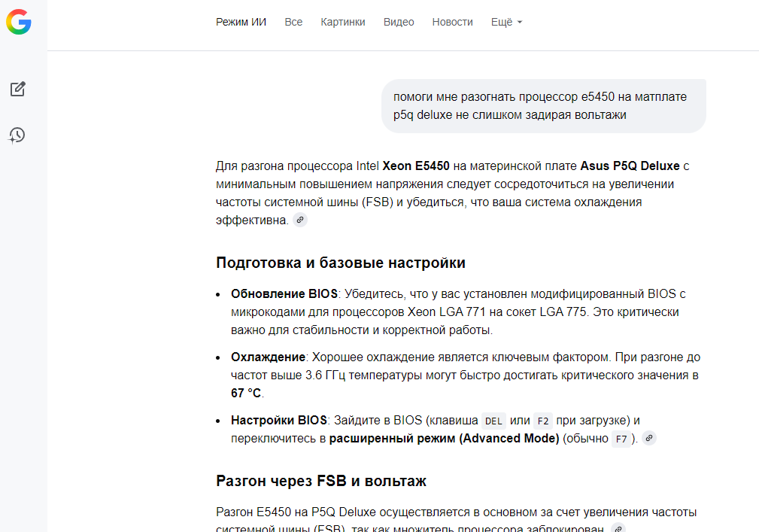The width and height of the screenshot is (759, 532).
Task: Open the AI mode history icon
Action: click(x=17, y=135)
